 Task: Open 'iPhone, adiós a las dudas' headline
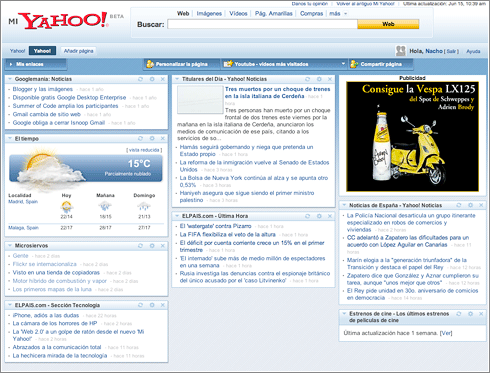(x=46, y=315)
